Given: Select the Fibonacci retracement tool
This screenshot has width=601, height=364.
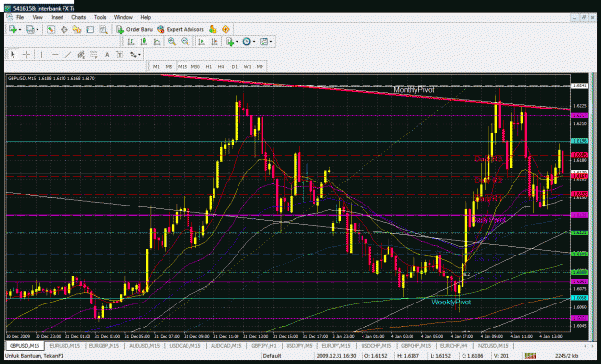Looking at the screenshot, I should pos(94,55).
